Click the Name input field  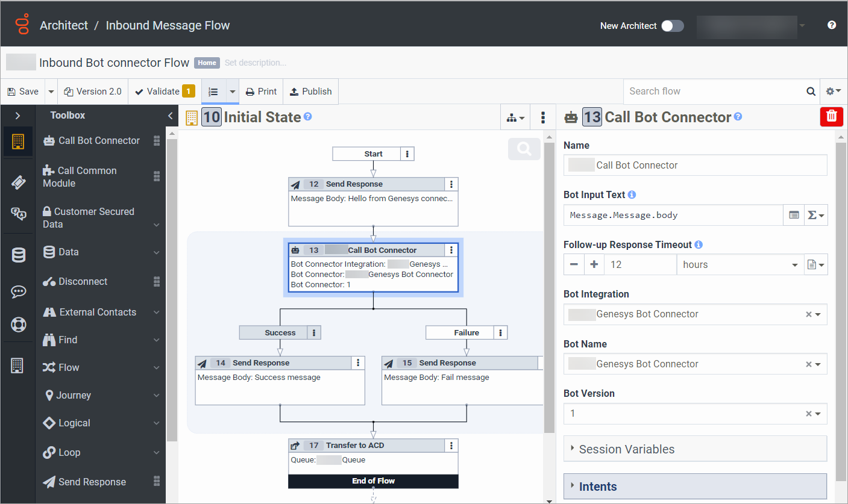pos(696,165)
